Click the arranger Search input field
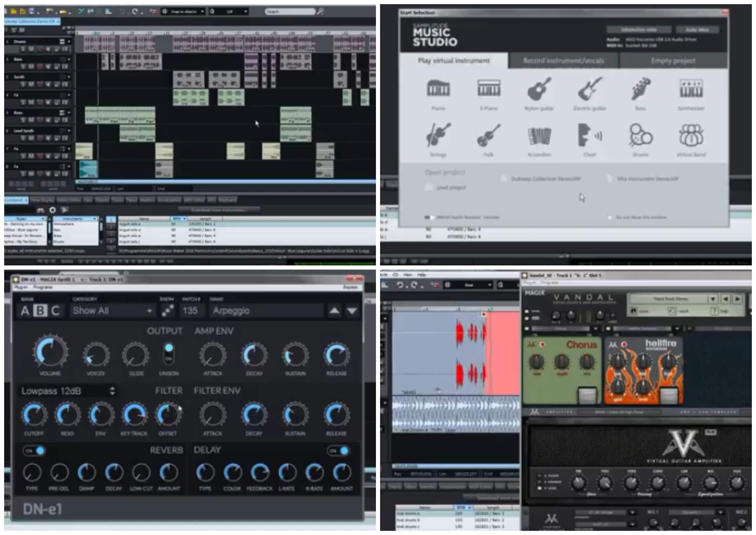 (x=290, y=12)
